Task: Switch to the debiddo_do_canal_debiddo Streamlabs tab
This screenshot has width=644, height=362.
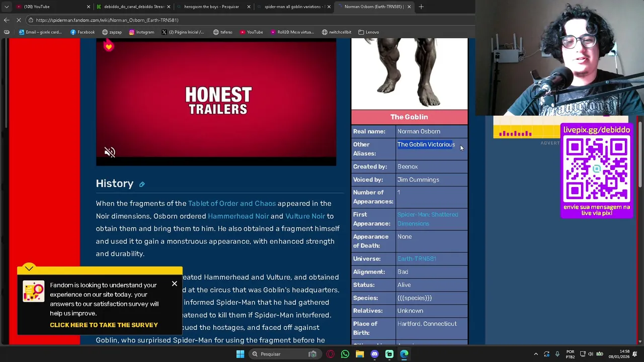Action: (133, 7)
